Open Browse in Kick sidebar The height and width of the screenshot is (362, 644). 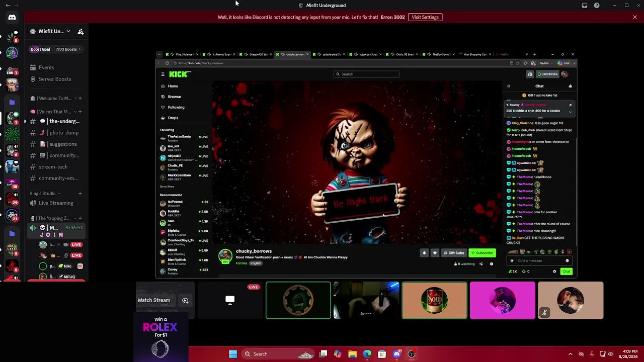click(174, 97)
